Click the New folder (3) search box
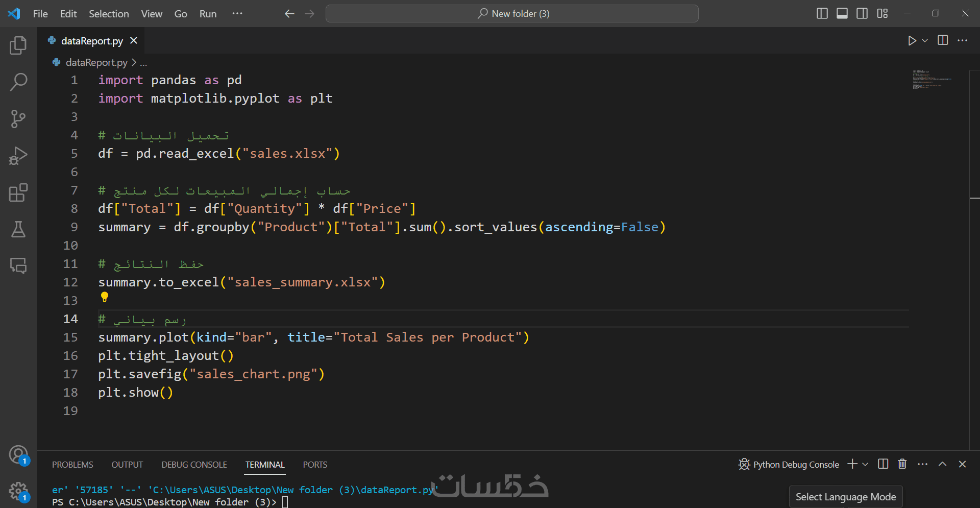This screenshot has width=980, height=508. (512, 14)
